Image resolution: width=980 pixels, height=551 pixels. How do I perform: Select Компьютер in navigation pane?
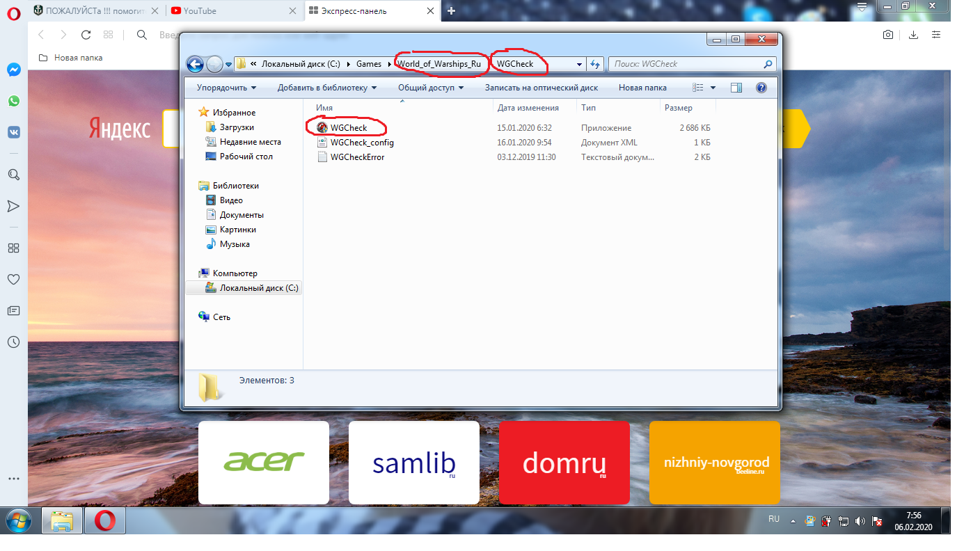tap(235, 273)
